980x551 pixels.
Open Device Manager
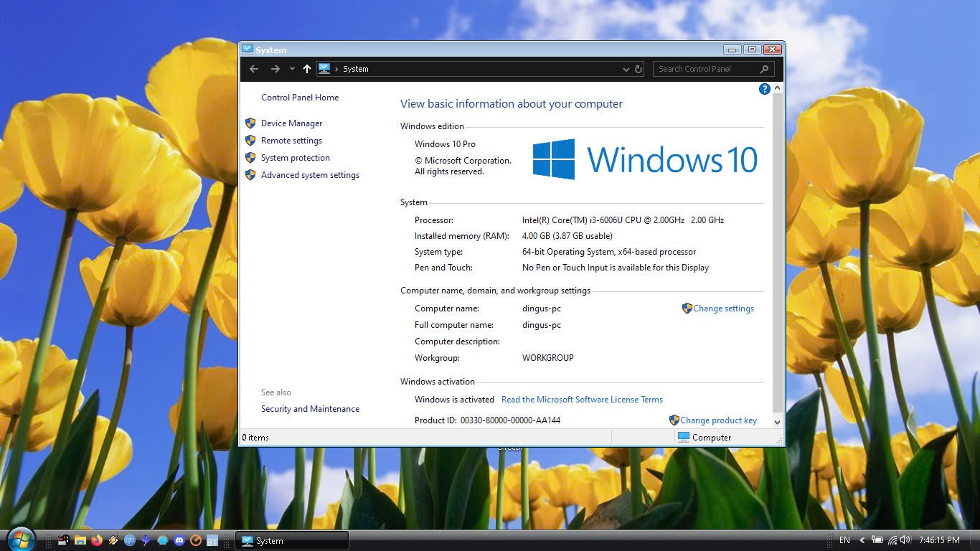[291, 123]
